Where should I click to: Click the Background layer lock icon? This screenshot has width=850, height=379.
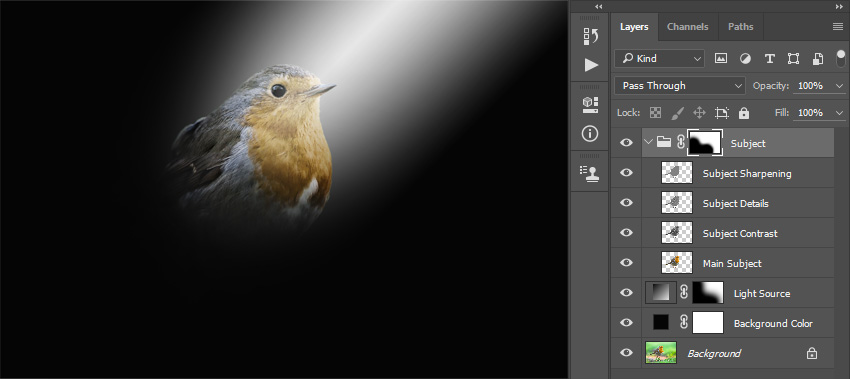pos(812,353)
